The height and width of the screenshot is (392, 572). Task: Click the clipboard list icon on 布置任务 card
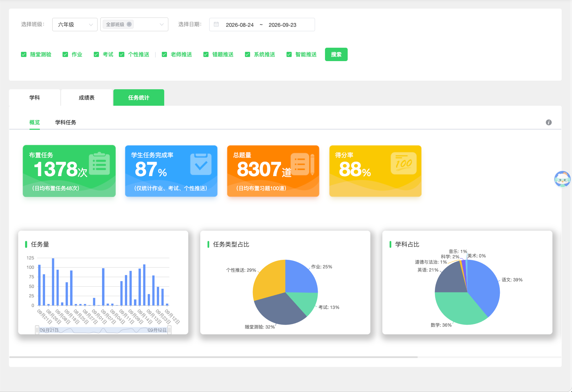(99, 164)
